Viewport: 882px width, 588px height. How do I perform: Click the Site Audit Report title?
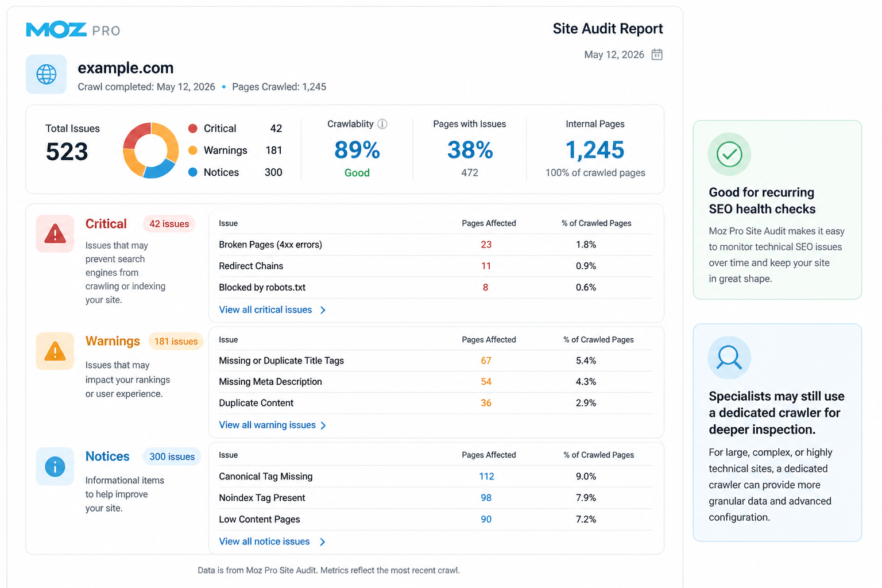608,29
